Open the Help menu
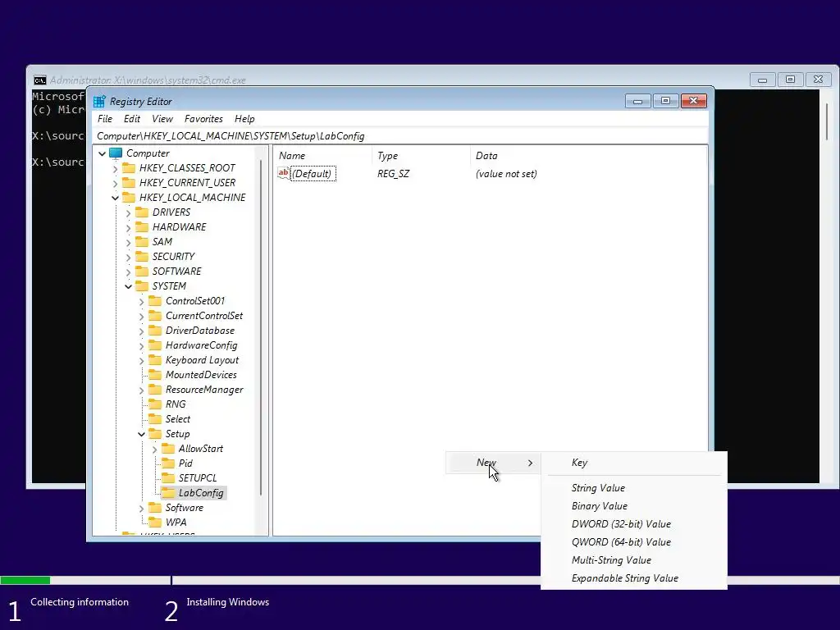Viewport: 840px width, 630px height. (244, 119)
